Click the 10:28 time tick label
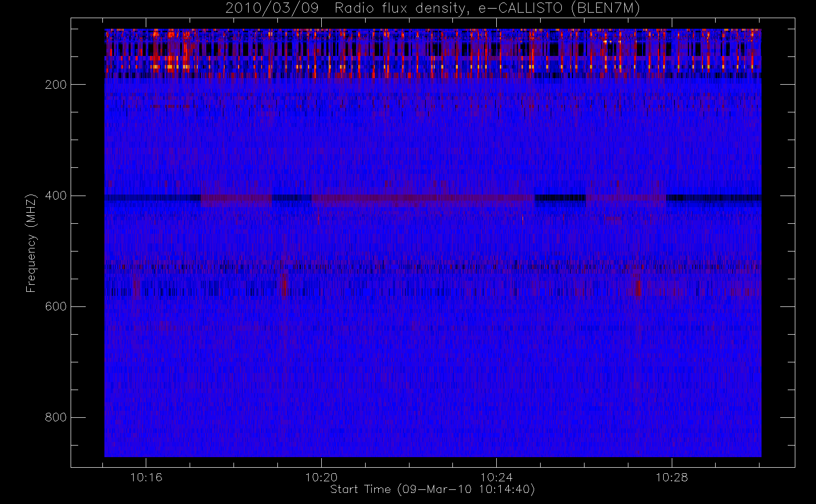 coord(672,477)
